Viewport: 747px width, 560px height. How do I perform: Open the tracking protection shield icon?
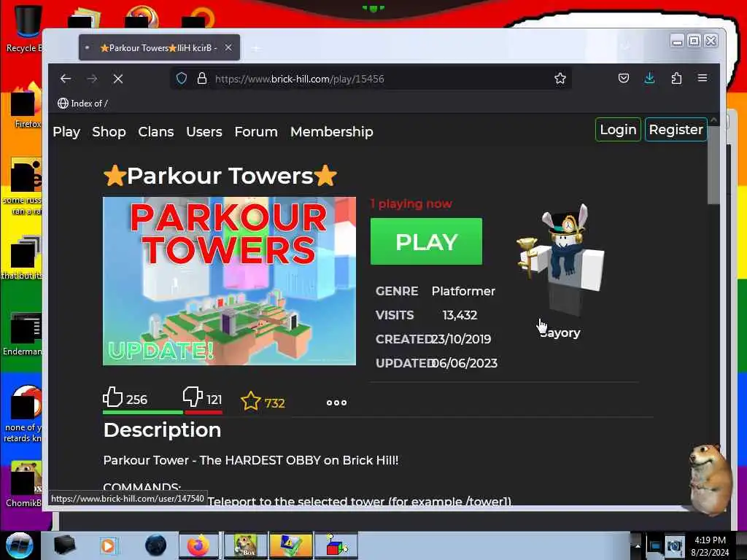(x=182, y=79)
